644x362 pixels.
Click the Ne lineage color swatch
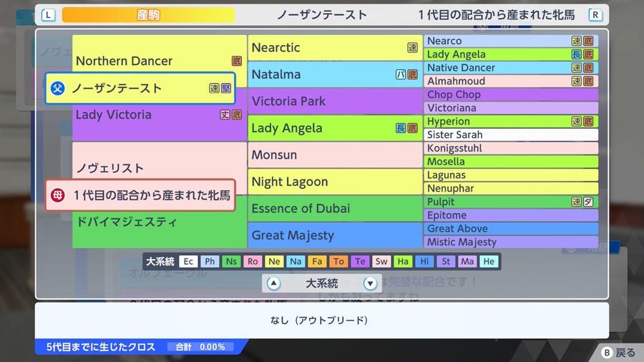click(274, 261)
